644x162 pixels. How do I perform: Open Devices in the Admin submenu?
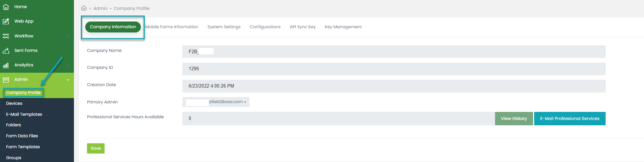(14, 103)
